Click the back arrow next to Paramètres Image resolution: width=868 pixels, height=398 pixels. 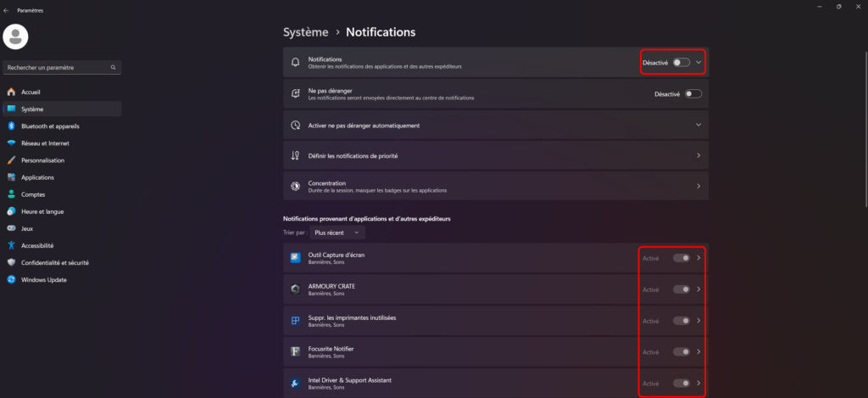[6, 10]
